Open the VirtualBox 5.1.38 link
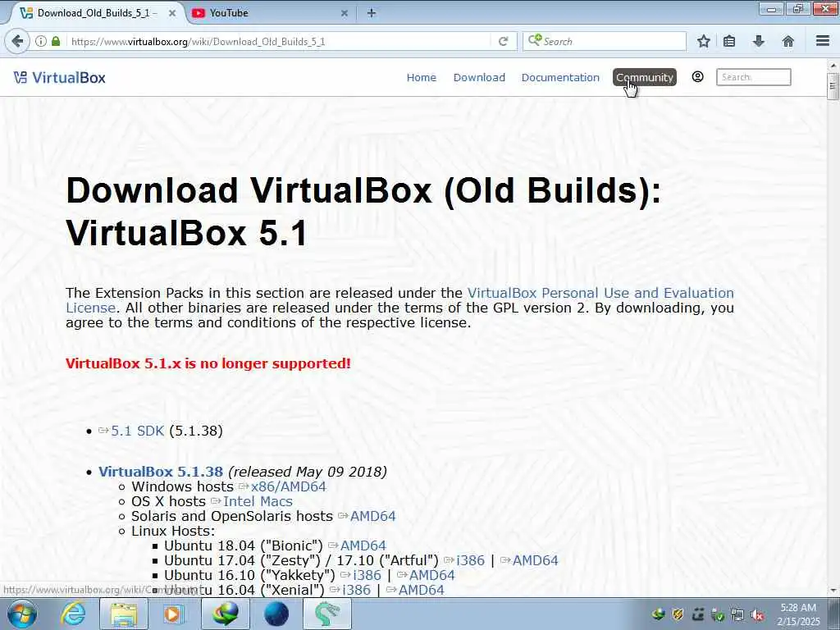This screenshot has width=840, height=630. (x=161, y=472)
